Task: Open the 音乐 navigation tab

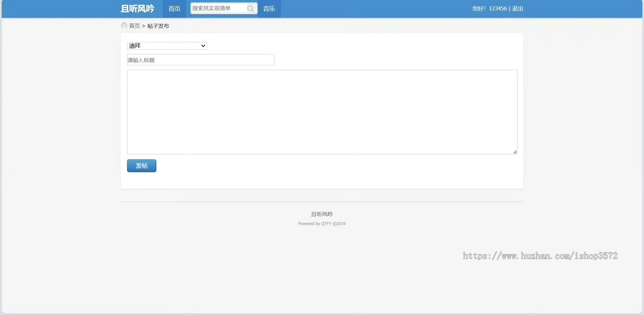Action: 269,9
